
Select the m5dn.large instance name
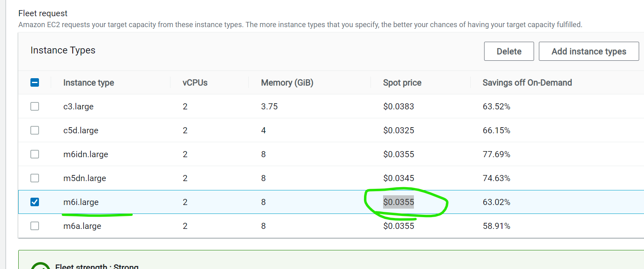pyautogui.click(x=84, y=178)
